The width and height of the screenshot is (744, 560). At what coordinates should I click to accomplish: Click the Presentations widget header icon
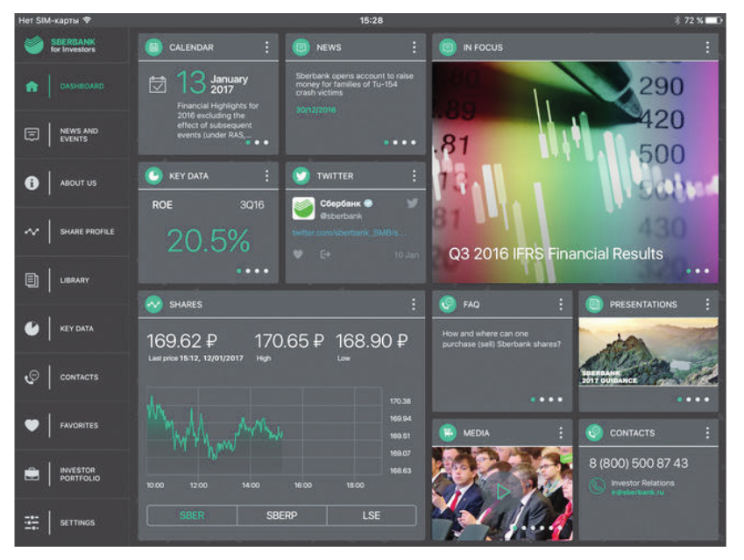coord(594,304)
